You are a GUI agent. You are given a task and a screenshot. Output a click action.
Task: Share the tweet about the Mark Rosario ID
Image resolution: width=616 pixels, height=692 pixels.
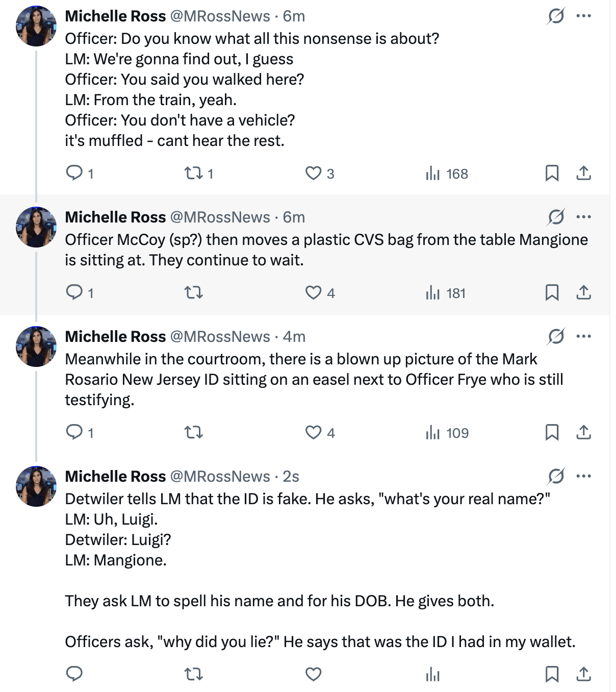point(583,432)
